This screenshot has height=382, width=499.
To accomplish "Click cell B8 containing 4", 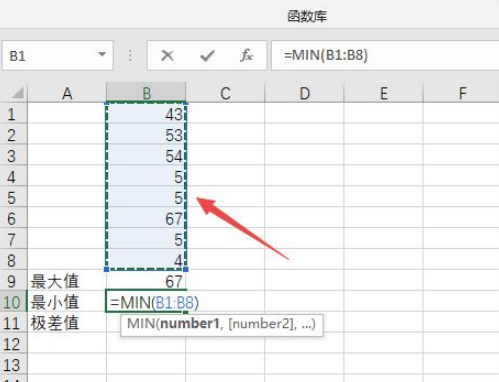I will (x=146, y=260).
